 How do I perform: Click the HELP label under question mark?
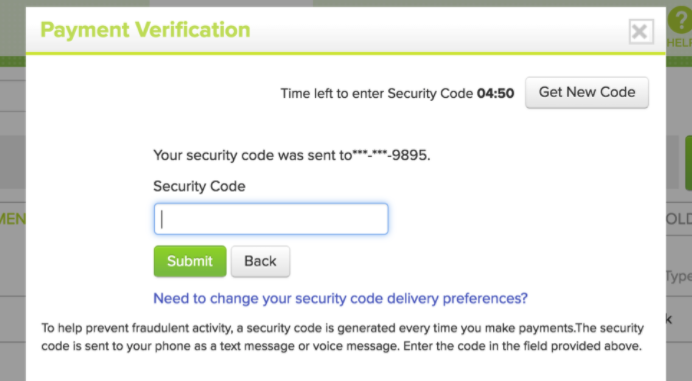coord(679,43)
